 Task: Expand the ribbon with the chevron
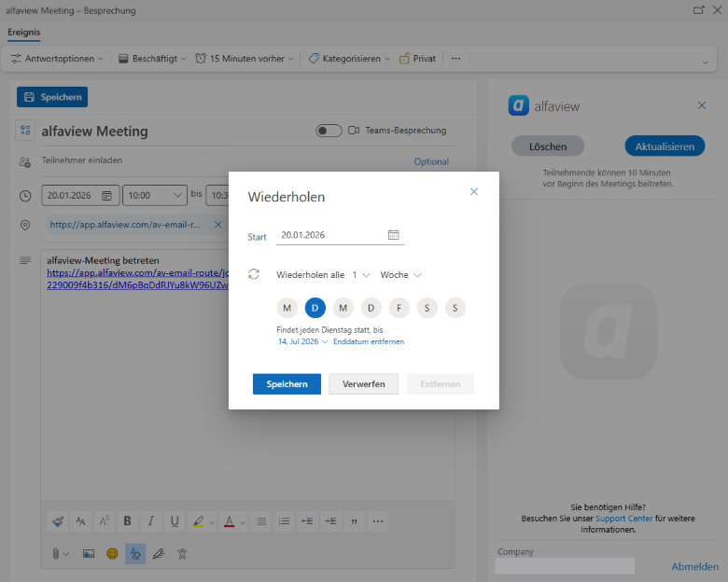tap(706, 62)
